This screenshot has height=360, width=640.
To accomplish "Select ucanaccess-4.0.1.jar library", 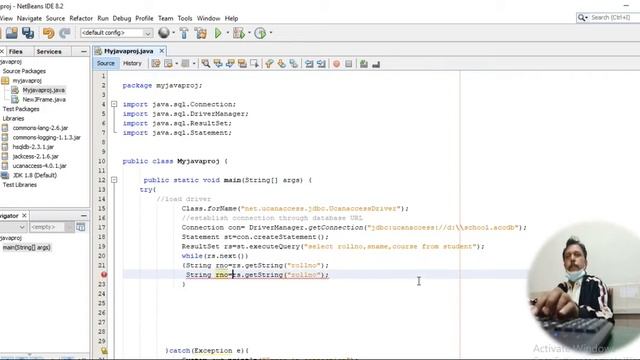I will (39, 166).
